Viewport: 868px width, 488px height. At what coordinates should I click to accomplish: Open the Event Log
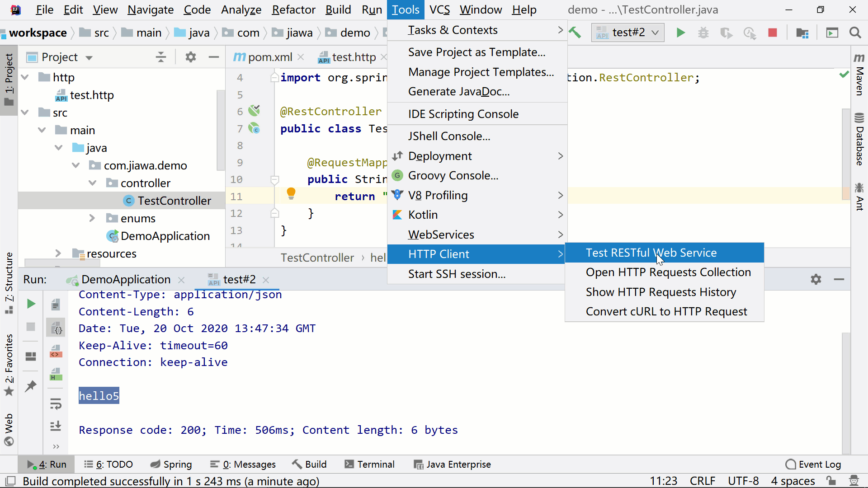(x=814, y=465)
